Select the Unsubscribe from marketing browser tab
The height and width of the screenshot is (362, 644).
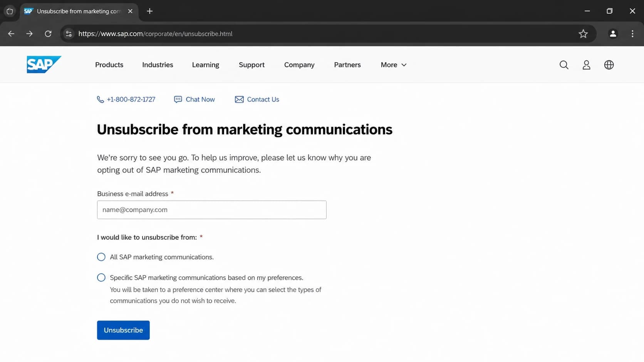pos(78,11)
